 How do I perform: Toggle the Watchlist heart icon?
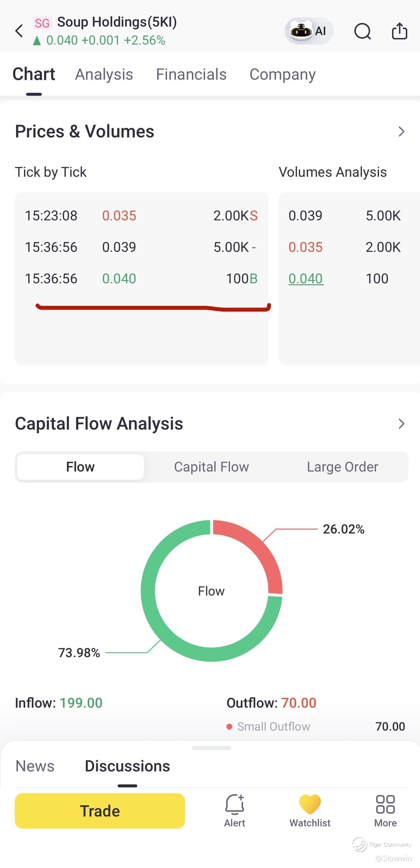[x=310, y=804]
